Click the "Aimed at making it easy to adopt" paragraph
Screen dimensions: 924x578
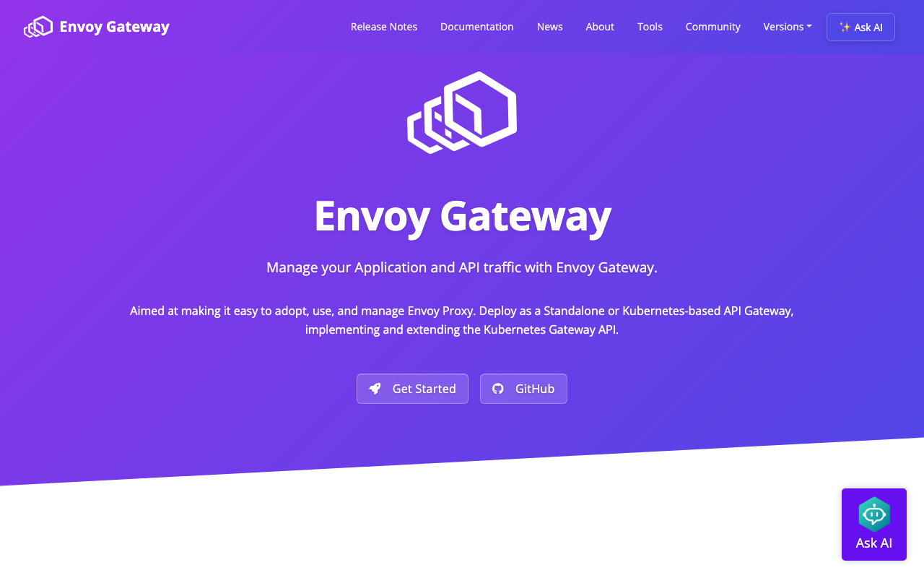pos(462,320)
